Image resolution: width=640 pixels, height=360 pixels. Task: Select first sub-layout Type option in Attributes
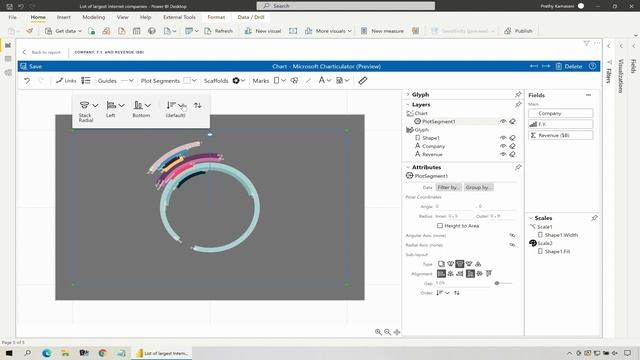[441, 264]
